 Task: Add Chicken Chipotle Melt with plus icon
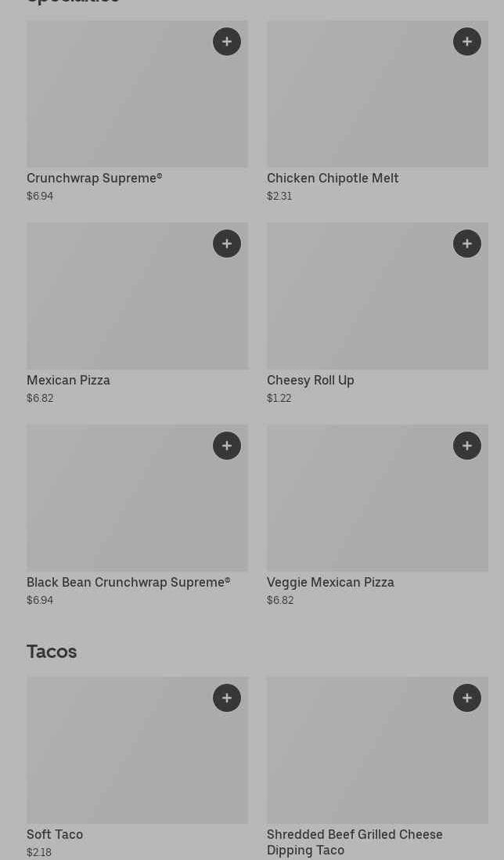[x=467, y=42]
